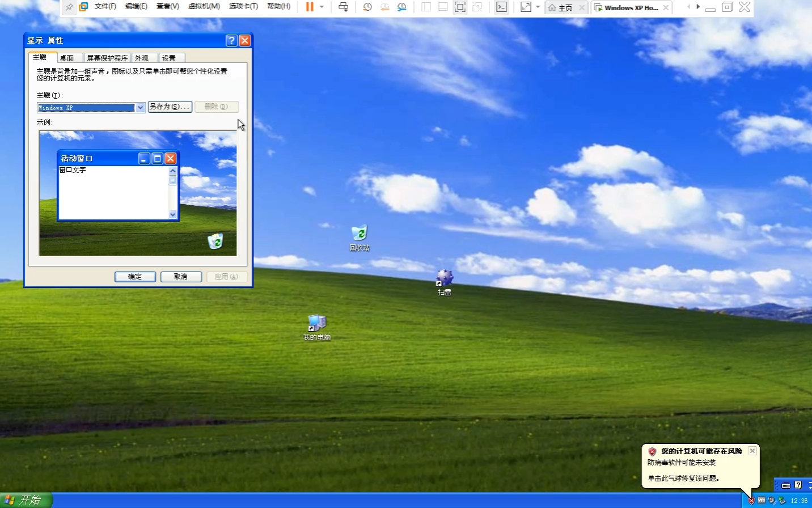812x508 pixels.
Task: Open the snapshot manager icon
Action: (x=402, y=7)
